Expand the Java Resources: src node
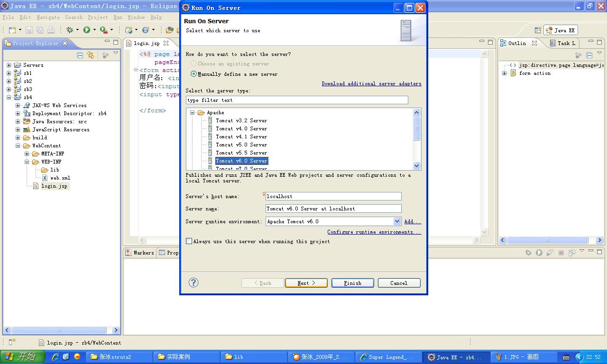607x364 pixels. click(18, 121)
